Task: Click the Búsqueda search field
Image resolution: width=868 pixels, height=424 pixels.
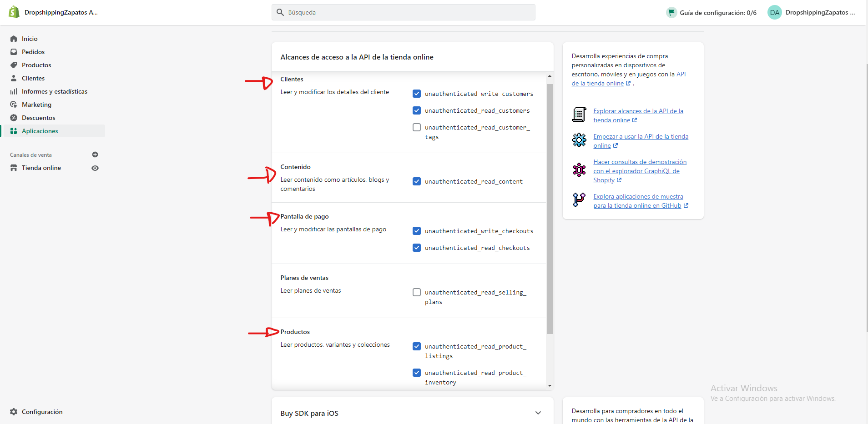Action: click(x=404, y=12)
